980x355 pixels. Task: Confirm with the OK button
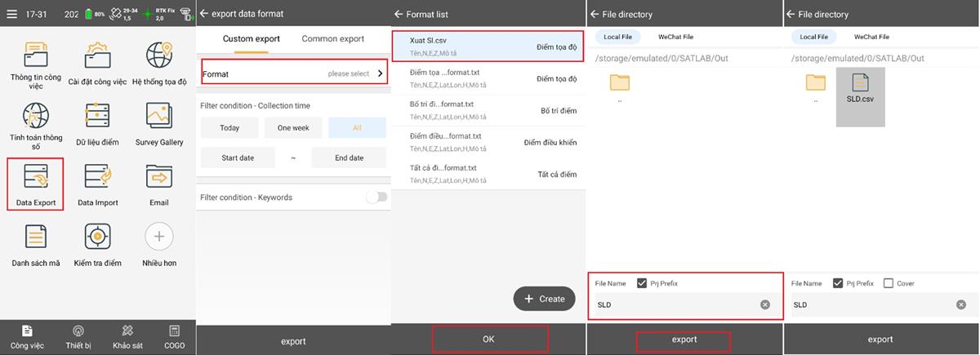(488, 339)
